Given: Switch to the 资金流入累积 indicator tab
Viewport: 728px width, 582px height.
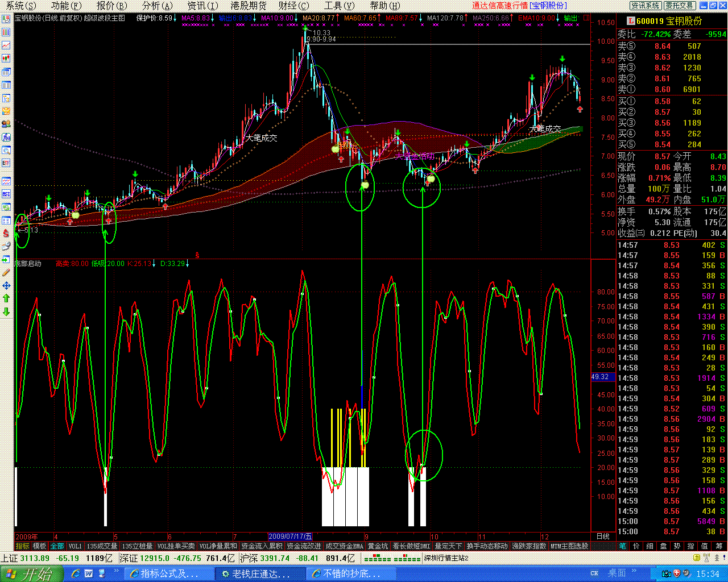Looking at the screenshot, I should [262, 546].
